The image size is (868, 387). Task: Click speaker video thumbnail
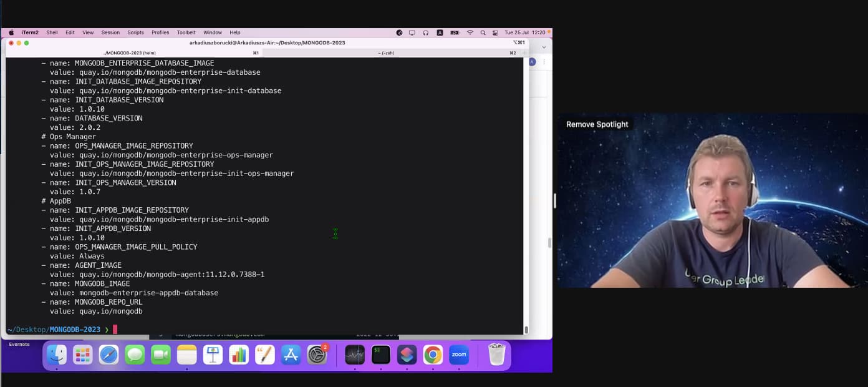tap(712, 200)
